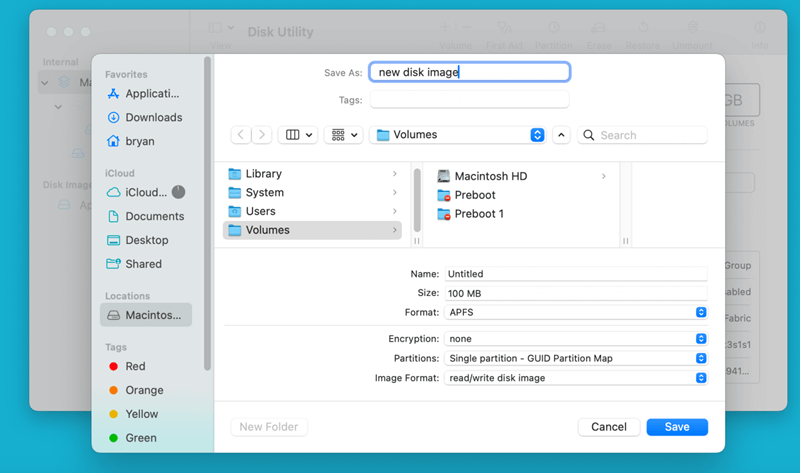The width and height of the screenshot is (800, 473).
Task: Expand the Users folder chevron
Action: (394, 211)
